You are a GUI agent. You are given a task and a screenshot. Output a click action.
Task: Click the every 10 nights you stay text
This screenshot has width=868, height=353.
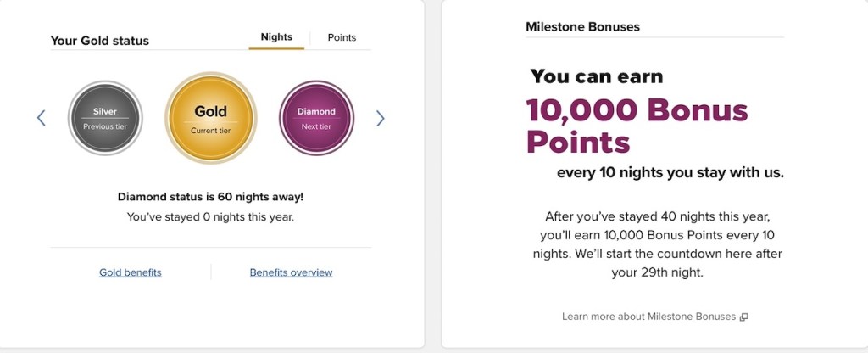click(670, 172)
